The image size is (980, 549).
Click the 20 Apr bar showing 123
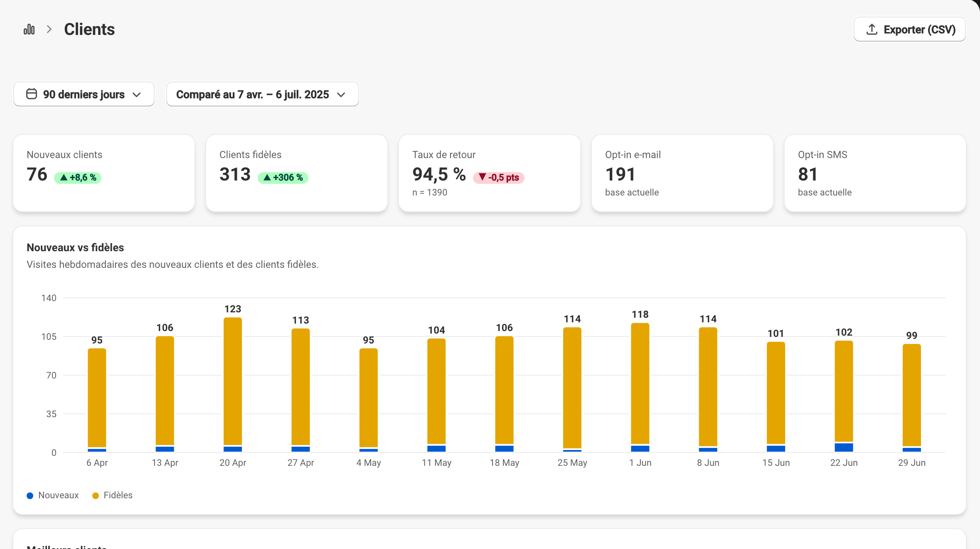tap(233, 384)
